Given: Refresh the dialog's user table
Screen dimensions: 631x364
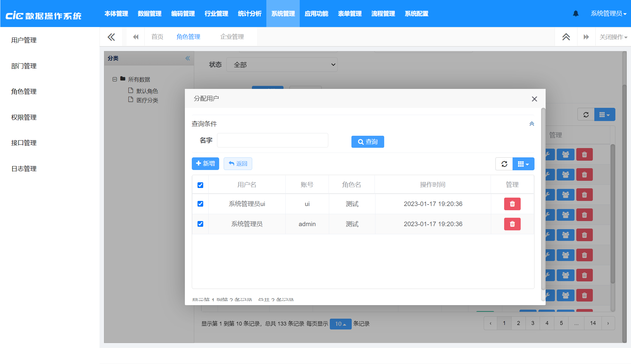Looking at the screenshot, I should click(x=504, y=164).
